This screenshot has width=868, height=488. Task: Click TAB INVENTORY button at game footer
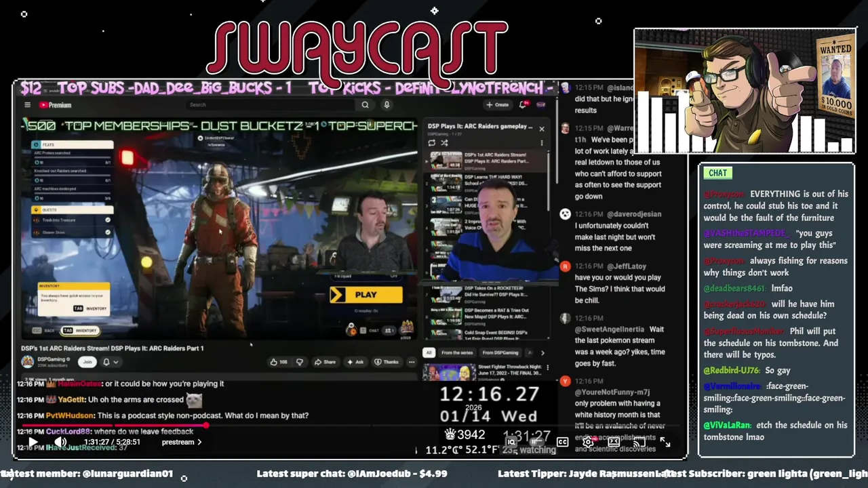coord(79,331)
